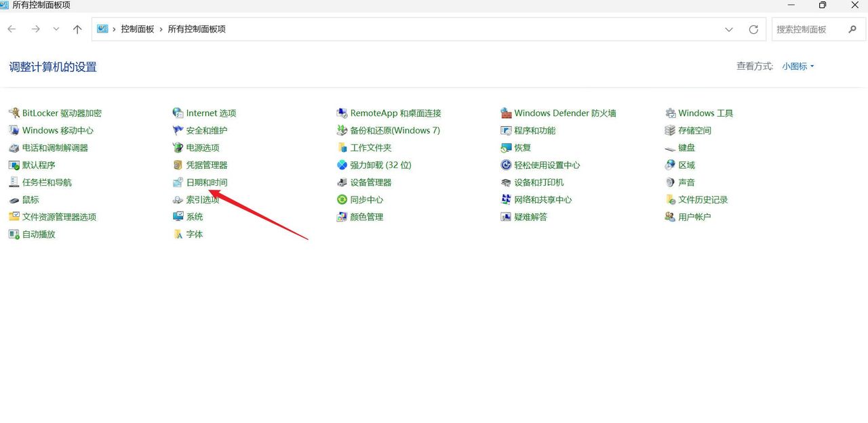This screenshot has height=423, width=868.
Task: Open 轻松使用设置中心 link
Action: point(547,165)
